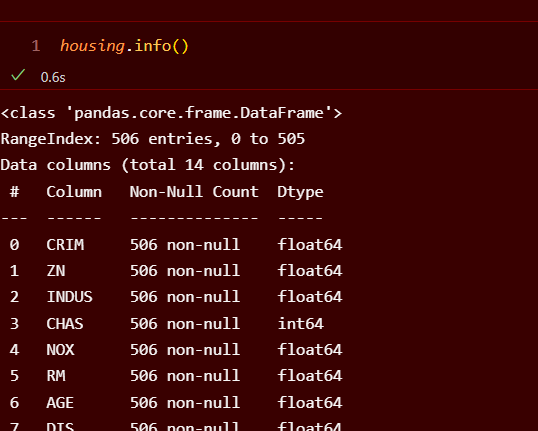Click 506 non-null in the AGE row
The width and height of the screenshot is (538, 431).
pyautogui.click(x=185, y=403)
